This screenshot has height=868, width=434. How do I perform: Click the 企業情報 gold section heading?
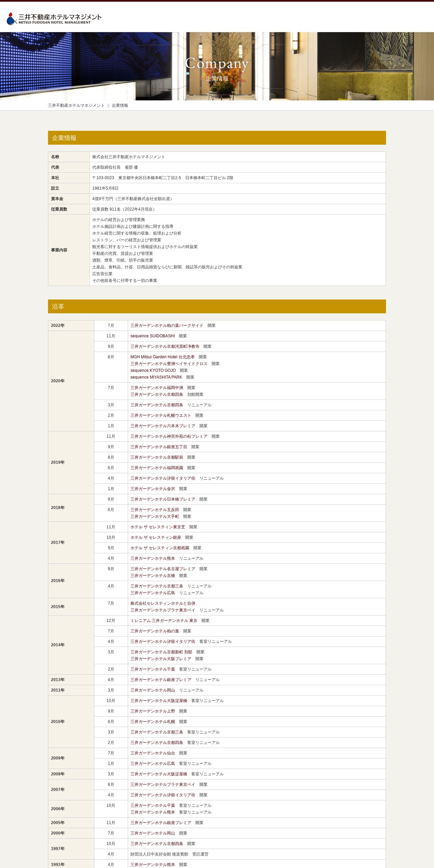(217, 138)
